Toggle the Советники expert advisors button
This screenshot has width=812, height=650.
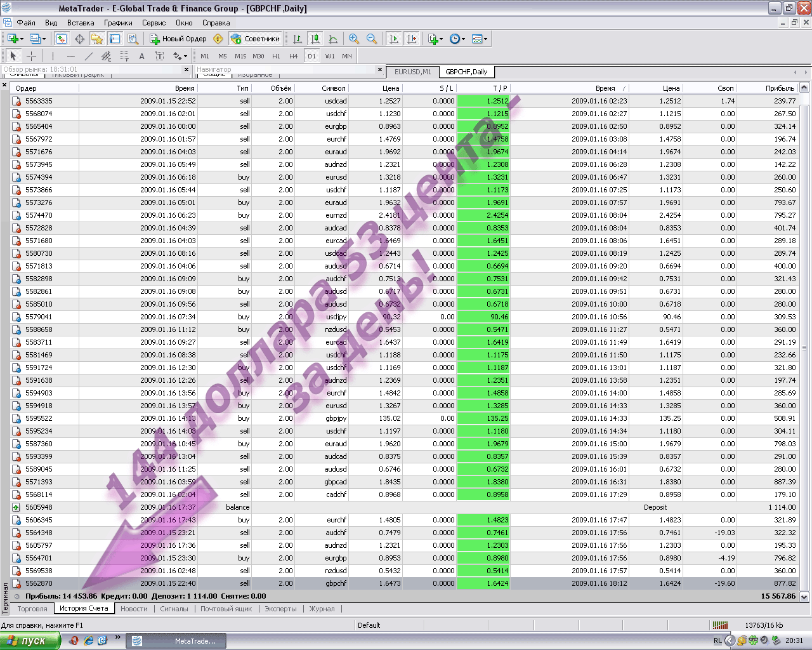[x=255, y=39]
